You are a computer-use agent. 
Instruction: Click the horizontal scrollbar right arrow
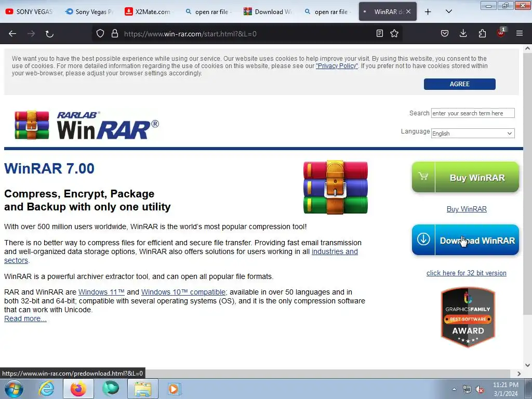pyautogui.click(x=519, y=374)
